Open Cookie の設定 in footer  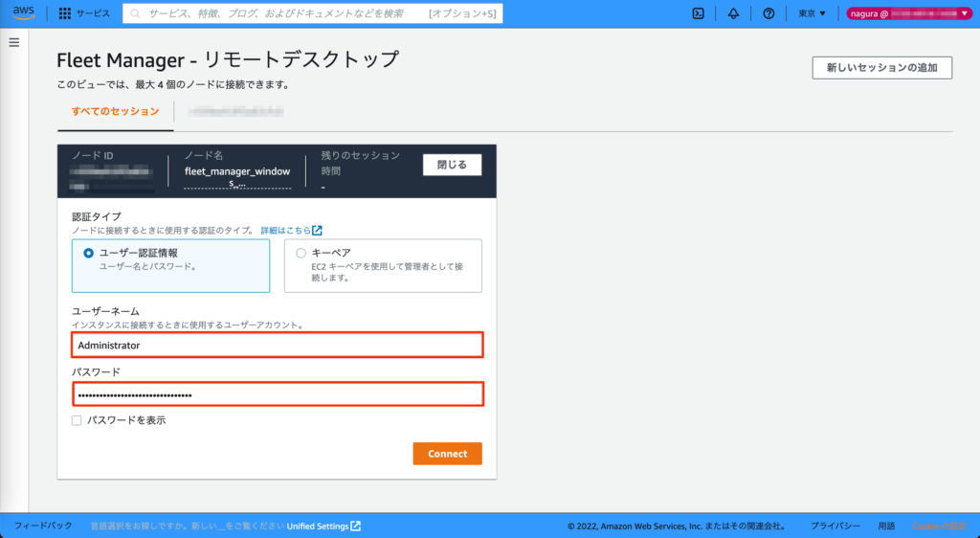[940, 527]
